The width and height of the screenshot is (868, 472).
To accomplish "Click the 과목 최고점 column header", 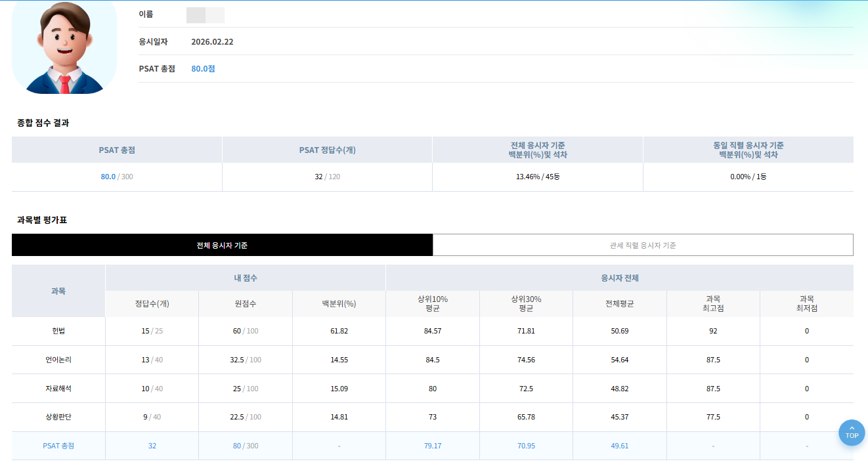I will (713, 304).
